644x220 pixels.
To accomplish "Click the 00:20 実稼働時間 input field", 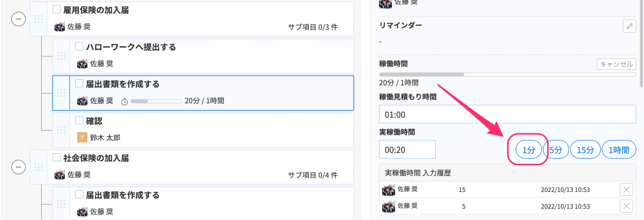I will point(407,149).
